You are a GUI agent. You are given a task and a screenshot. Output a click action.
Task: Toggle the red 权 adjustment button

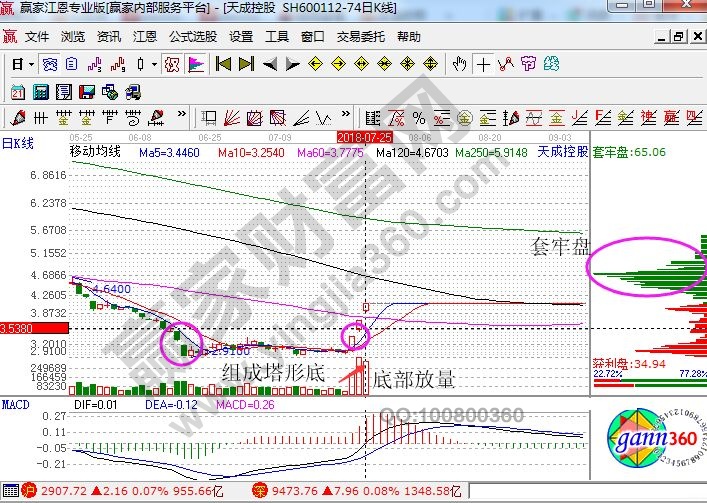coord(171,64)
